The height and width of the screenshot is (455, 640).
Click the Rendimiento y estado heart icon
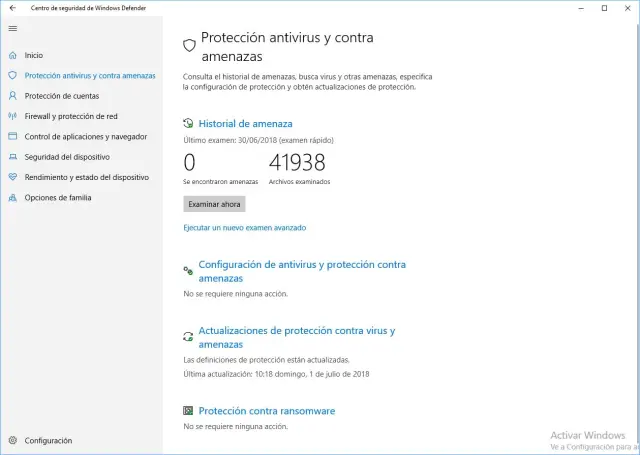[12, 177]
